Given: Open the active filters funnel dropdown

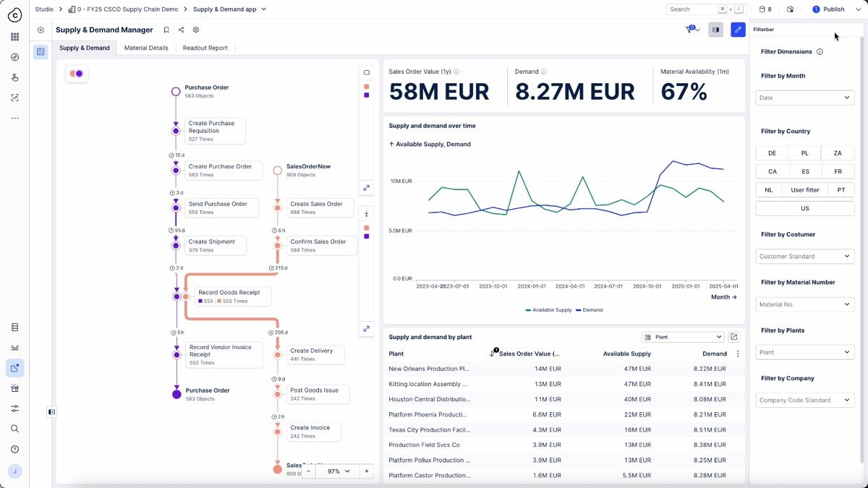Looking at the screenshot, I should coord(693,30).
